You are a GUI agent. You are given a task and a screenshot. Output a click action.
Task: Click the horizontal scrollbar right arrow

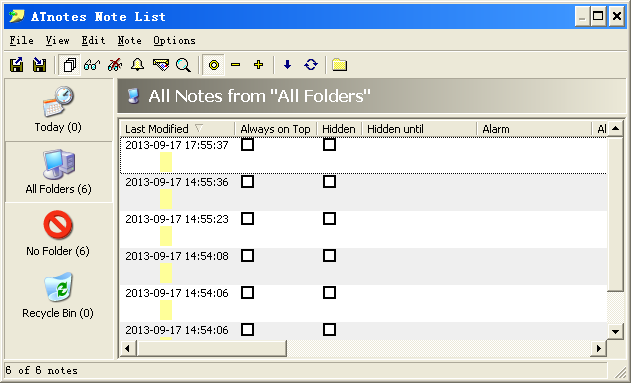599,348
